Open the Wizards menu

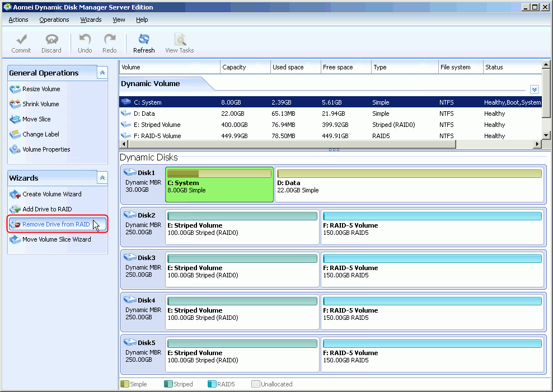pos(91,20)
